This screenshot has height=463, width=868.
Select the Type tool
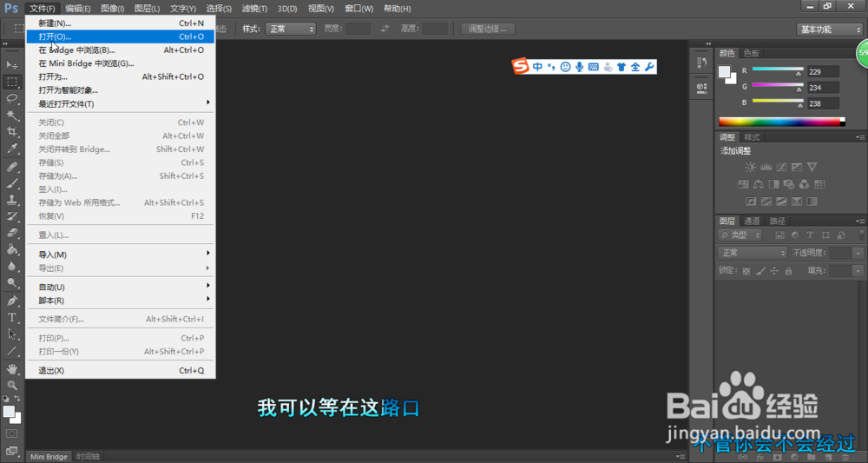pos(11,318)
